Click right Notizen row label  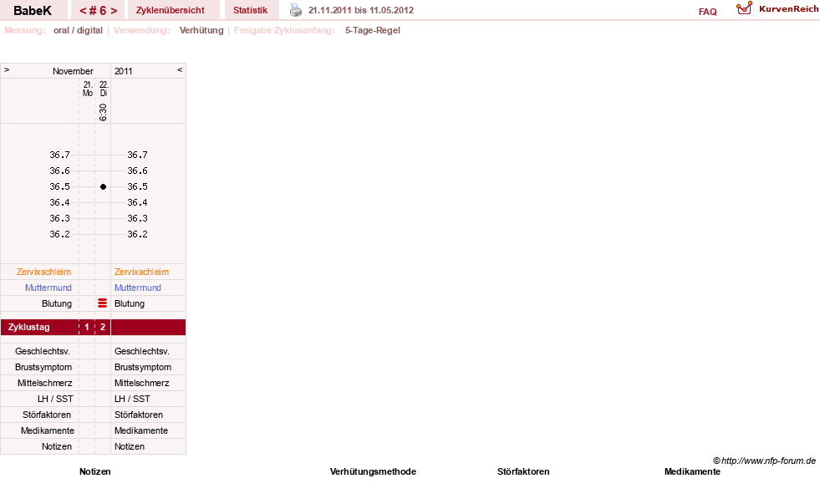[130, 446]
